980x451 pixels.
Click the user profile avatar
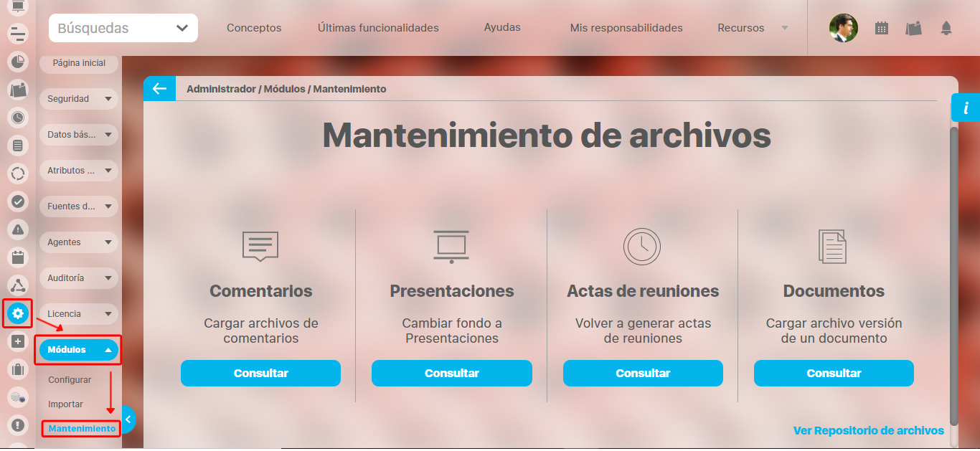click(x=843, y=29)
